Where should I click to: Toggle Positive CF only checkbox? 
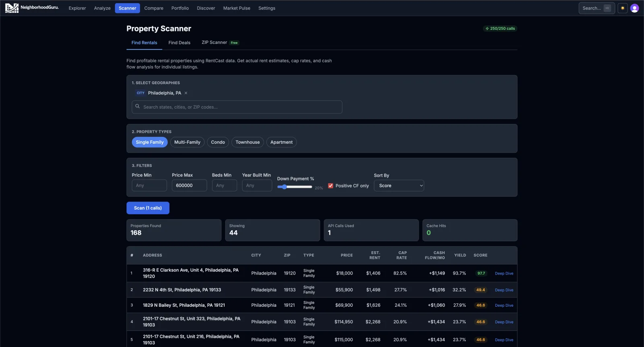click(330, 186)
